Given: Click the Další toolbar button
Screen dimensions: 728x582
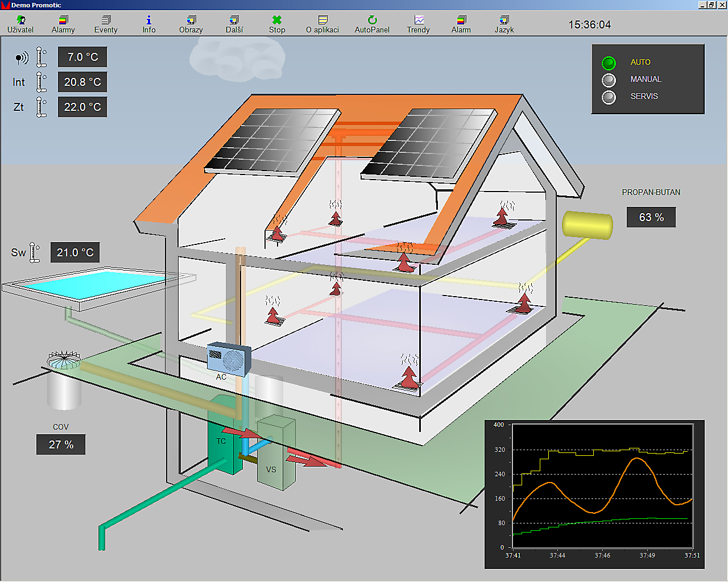Looking at the screenshot, I should pyautogui.click(x=234, y=24).
